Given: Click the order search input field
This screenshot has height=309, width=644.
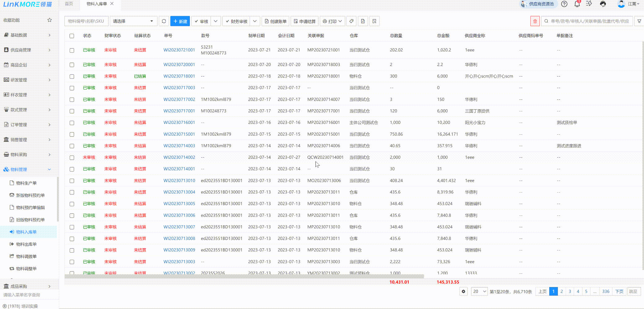Looking at the screenshot, I should [x=589, y=21].
